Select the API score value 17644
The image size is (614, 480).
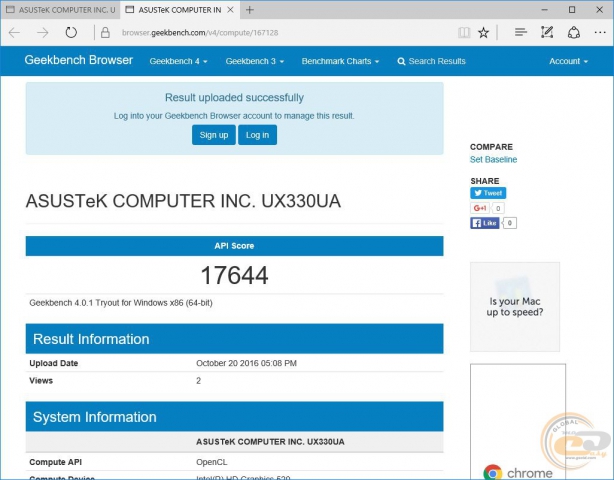point(234,275)
